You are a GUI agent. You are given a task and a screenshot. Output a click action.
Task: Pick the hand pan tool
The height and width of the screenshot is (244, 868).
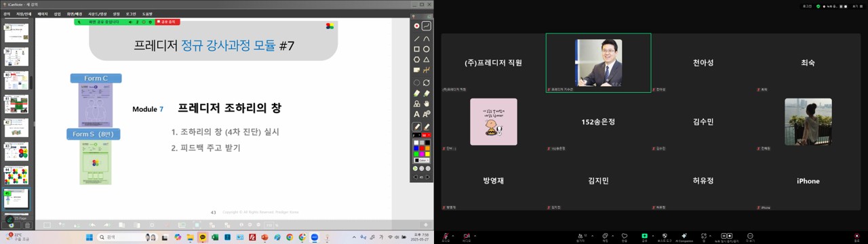[427, 104]
